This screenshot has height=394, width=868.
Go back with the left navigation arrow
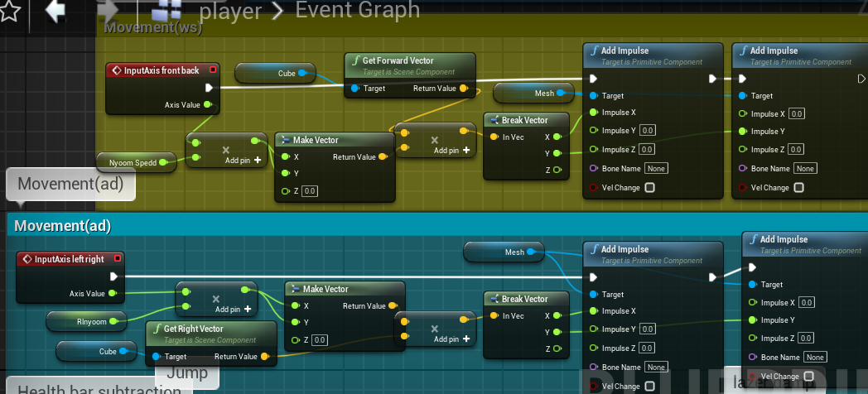55,11
